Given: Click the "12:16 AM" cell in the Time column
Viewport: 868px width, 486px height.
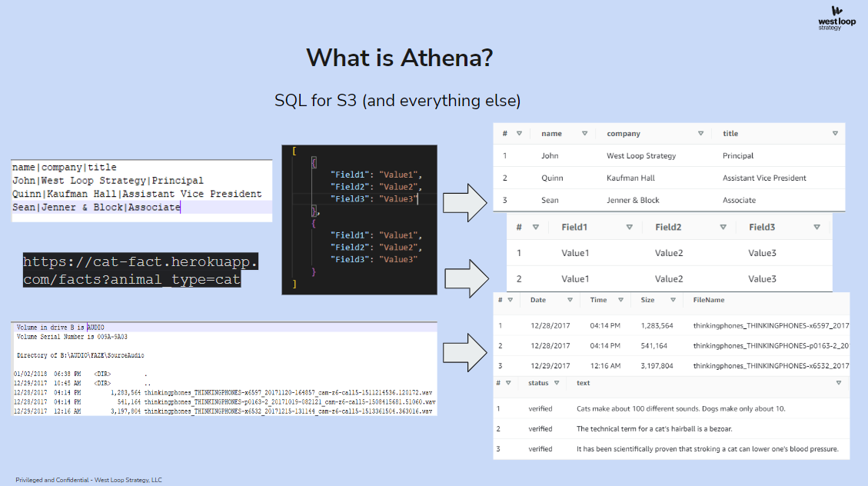Looking at the screenshot, I should pyautogui.click(x=605, y=366).
